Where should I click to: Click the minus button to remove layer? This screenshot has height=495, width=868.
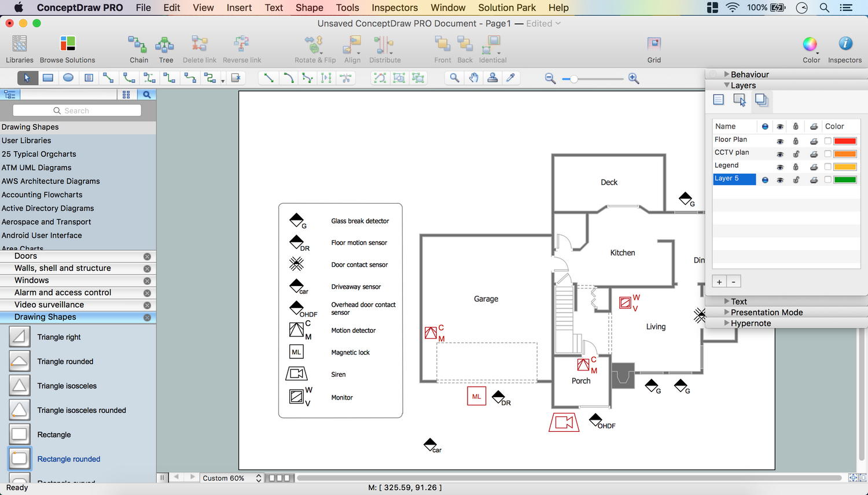(733, 282)
